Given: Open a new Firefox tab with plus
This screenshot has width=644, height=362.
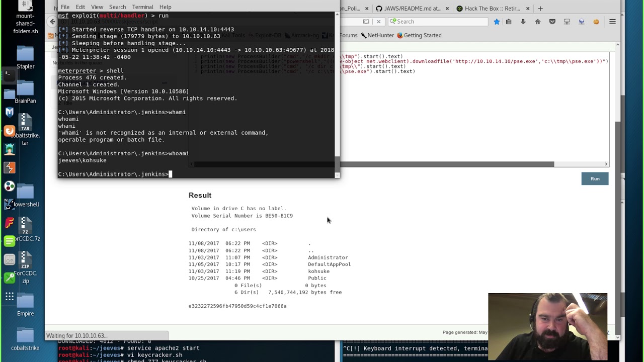Looking at the screenshot, I should pos(540,9).
